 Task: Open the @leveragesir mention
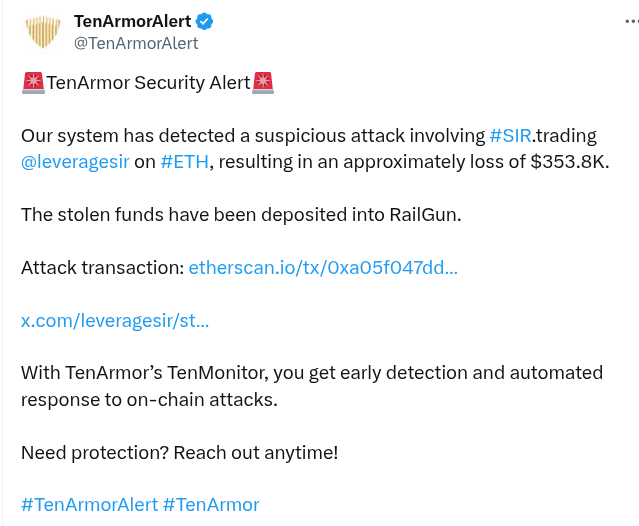(x=75, y=162)
